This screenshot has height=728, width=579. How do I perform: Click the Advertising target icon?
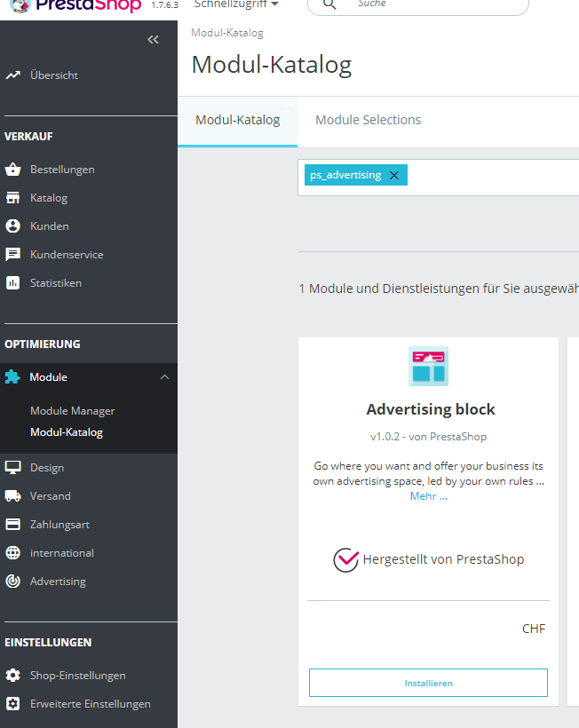[13, 581]
